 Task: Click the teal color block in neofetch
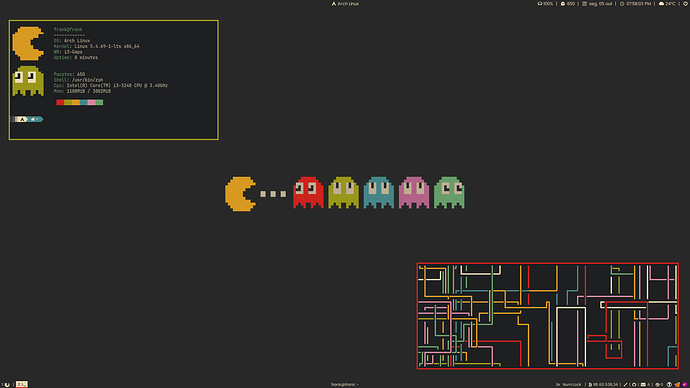(x=84, y=102)
